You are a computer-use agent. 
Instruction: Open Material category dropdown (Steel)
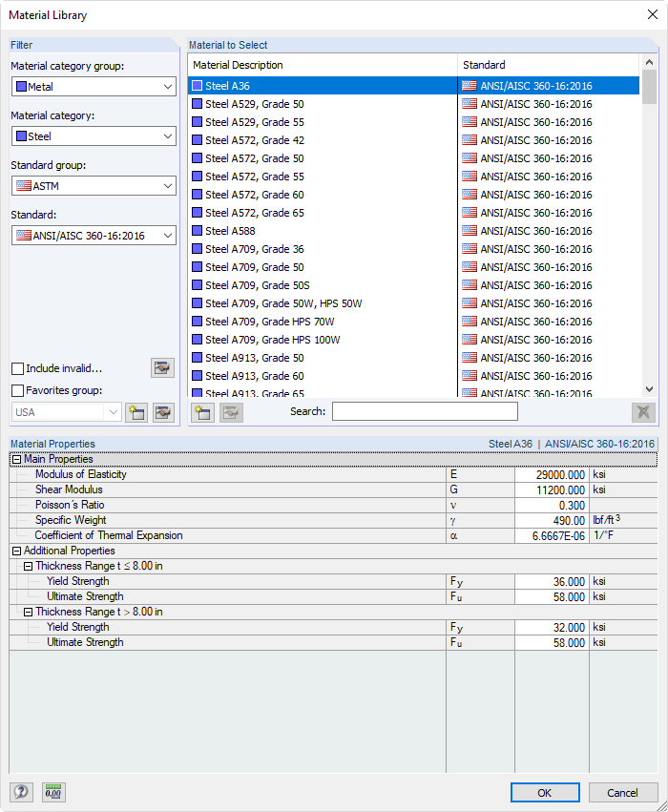click(x=94, y=136)
